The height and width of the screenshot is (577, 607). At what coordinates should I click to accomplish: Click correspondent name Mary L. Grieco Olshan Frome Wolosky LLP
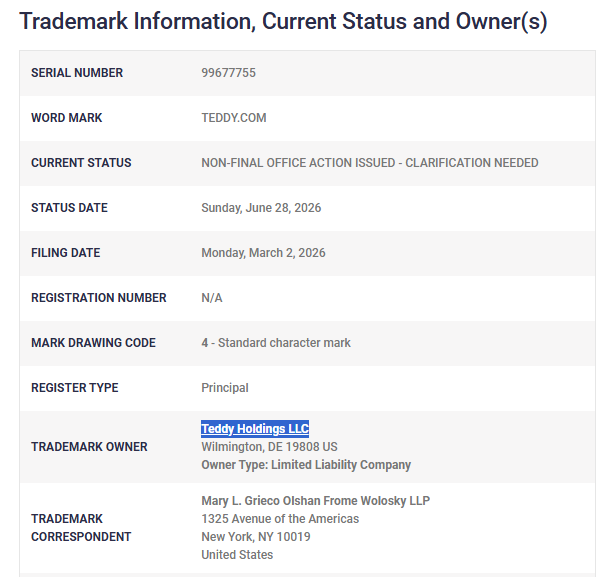316,501
